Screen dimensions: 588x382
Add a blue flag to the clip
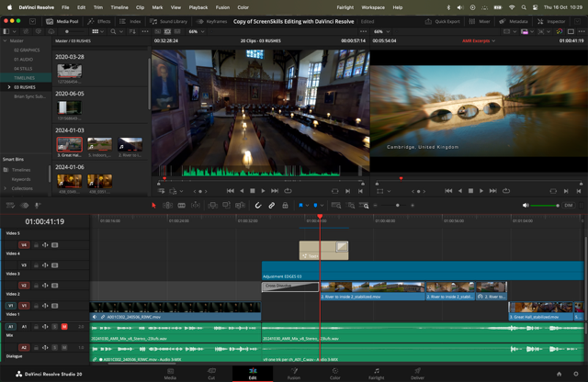[300, 206]
